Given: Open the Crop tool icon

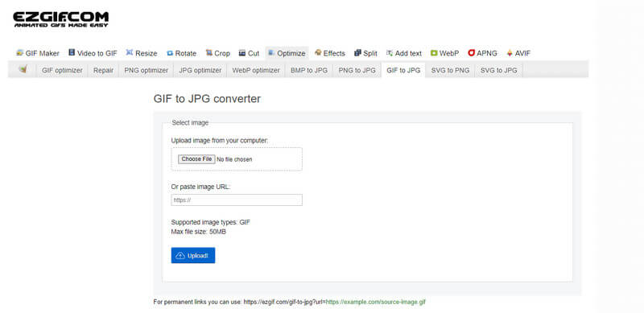Looking at the screenshot, I should [209, 52].
